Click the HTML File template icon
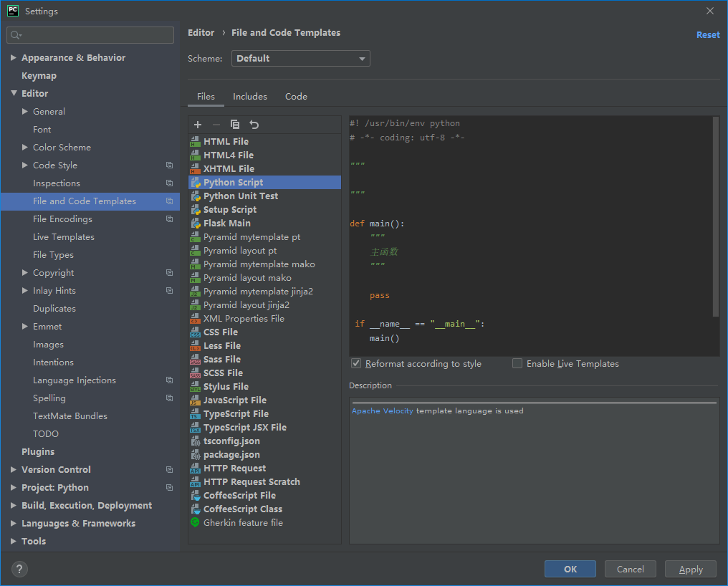 [x=195, y=142]
